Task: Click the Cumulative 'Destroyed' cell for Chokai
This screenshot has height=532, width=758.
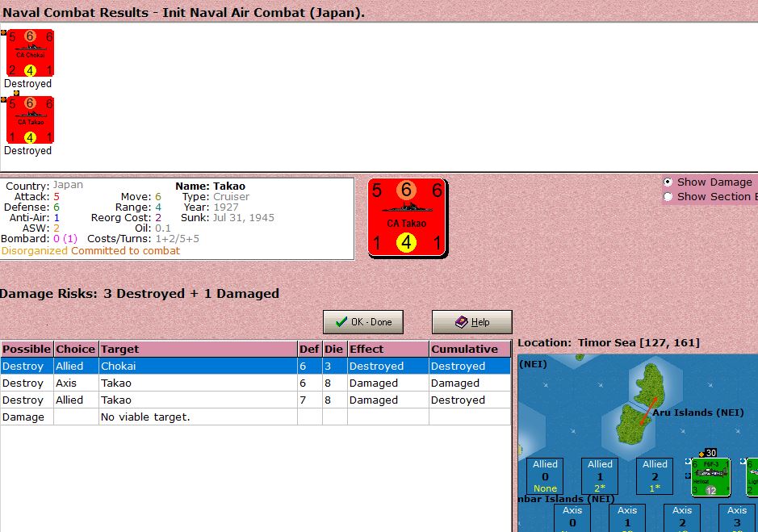Action: point(469,367)
